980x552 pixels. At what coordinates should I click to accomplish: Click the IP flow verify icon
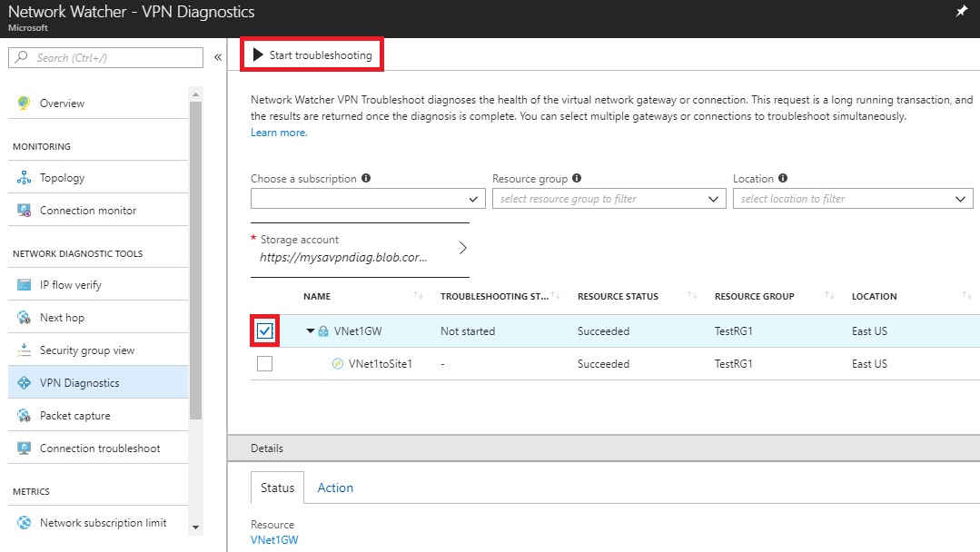click(24, 285)
